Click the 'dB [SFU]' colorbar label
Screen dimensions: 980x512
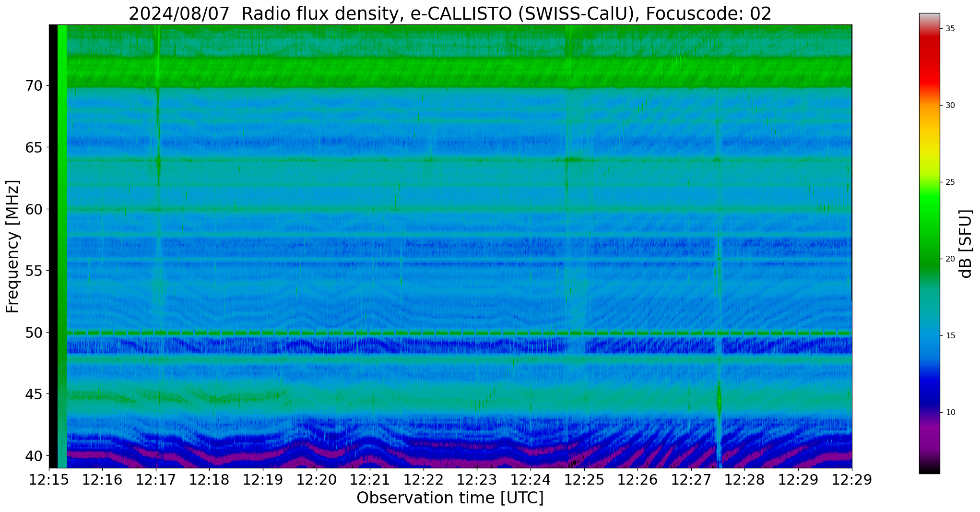[x=966, y=244]
